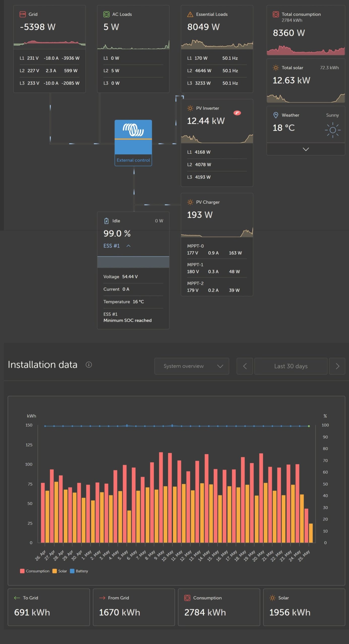Expand the Weather card chevron
Screen dimensions: 349x644
pos(306,149)
